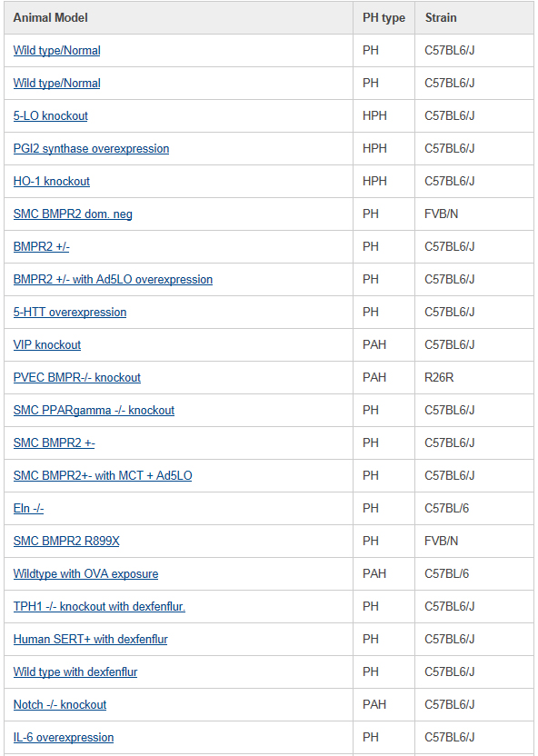Open the 5-LO knockout model link
Viewport: 538px width, 756px height.
point(51,116)
